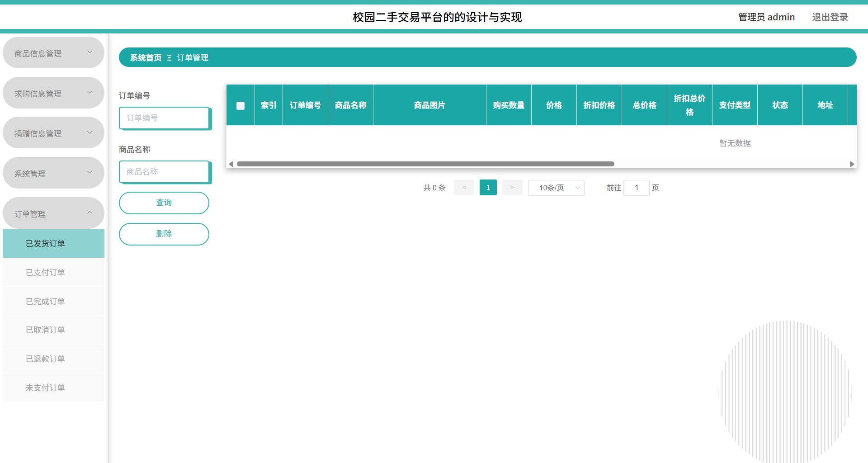The image size is (868, 463).
Task: Select the 未支付订单 submenu item
Action: (53, 387)
